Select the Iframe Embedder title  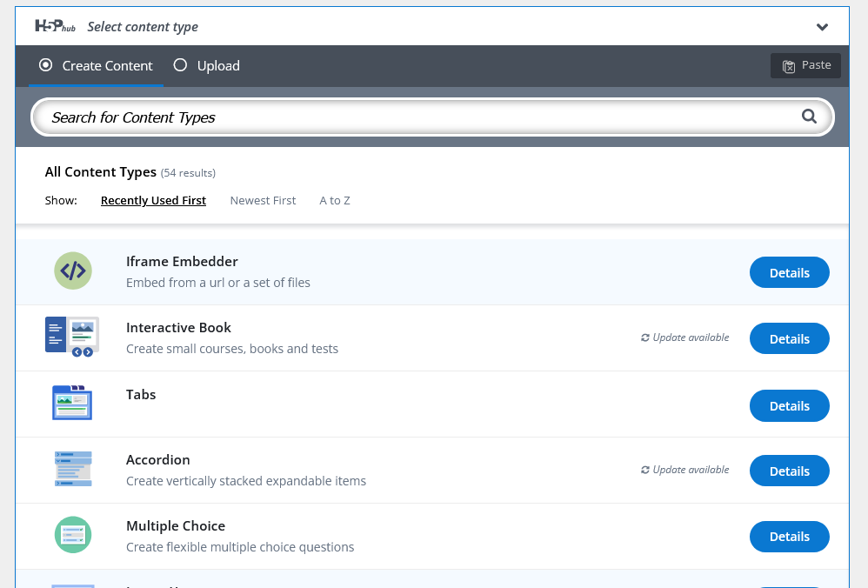click(182, 261)
